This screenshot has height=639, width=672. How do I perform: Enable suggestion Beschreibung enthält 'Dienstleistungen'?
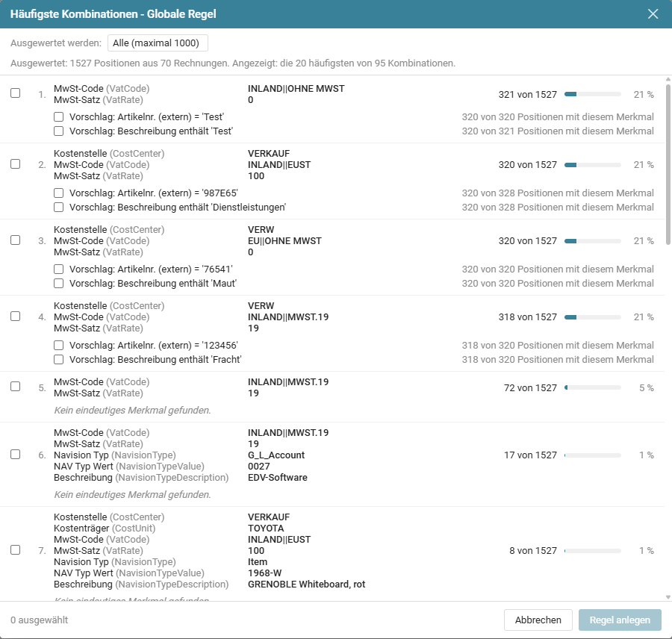tap(59, 208)
